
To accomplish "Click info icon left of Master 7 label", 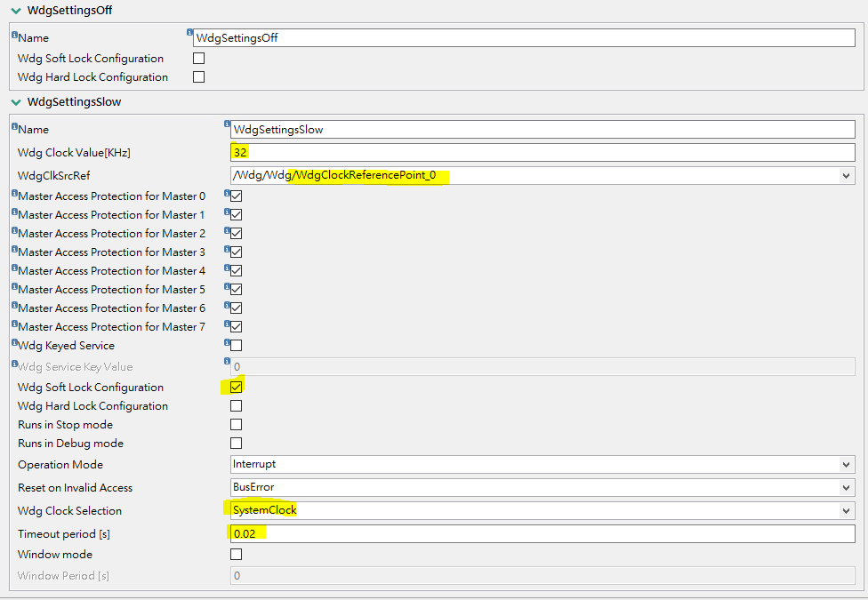I will pos(14,324).
